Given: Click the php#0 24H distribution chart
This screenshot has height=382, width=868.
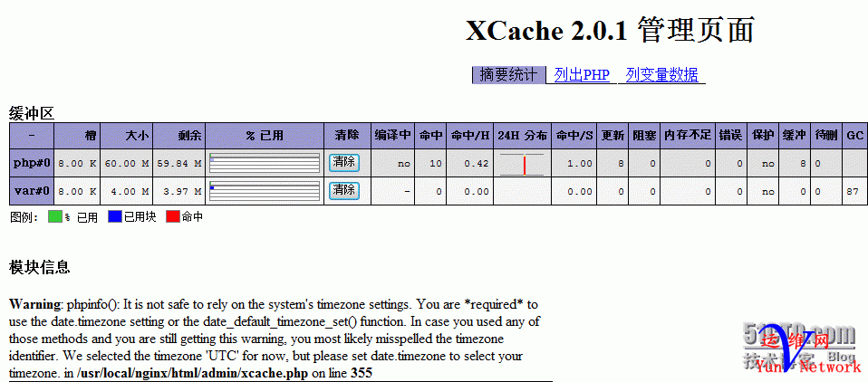Looking at the screenshot, I should 522,164.
